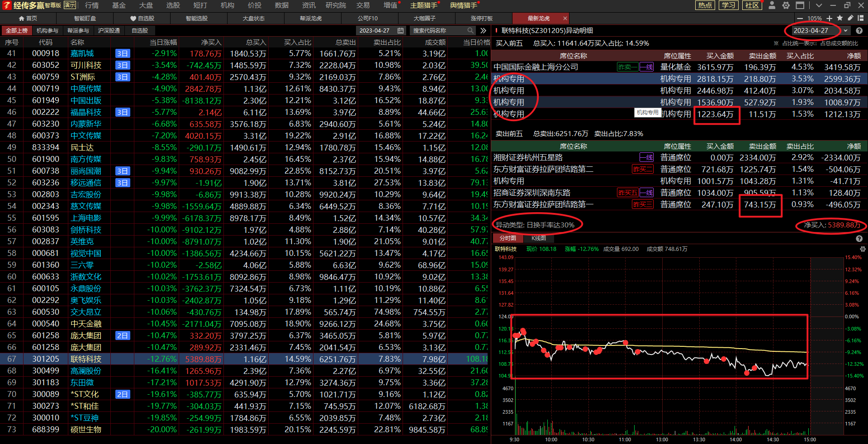The image size is (868, 444).
Task: Click the pencil edit icon
Action: 850,18
